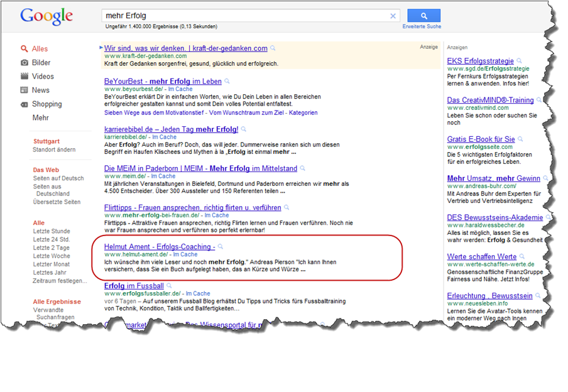
Task: Filter results to Letztes Jahr
Action: coord(50,273)
